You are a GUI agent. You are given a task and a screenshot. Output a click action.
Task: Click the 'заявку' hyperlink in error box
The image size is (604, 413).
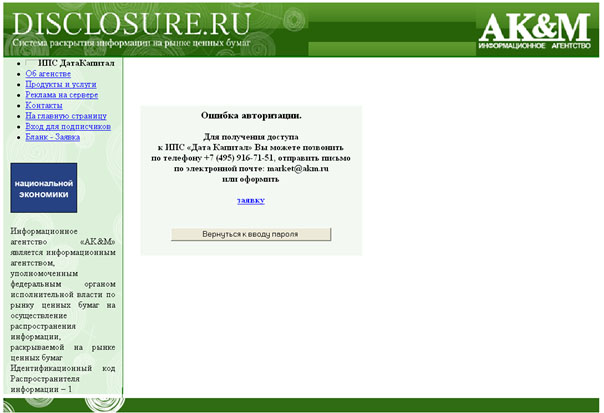tap(251, 200)
